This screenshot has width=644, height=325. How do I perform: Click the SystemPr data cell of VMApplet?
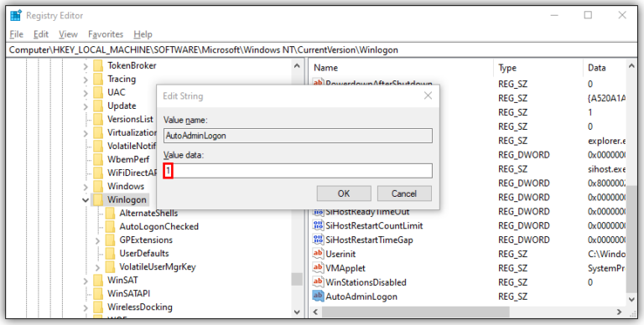[x=606, y=268]
